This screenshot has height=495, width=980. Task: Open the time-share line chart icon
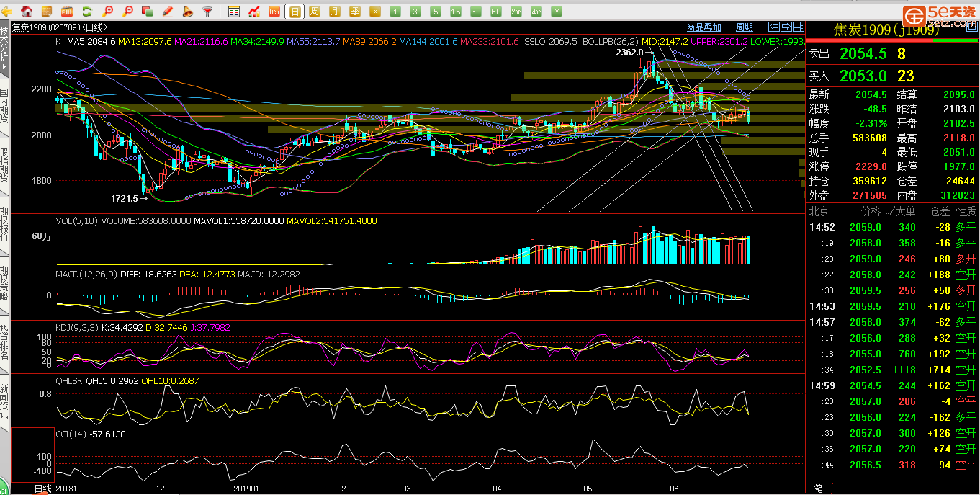(x=254, y=11)
